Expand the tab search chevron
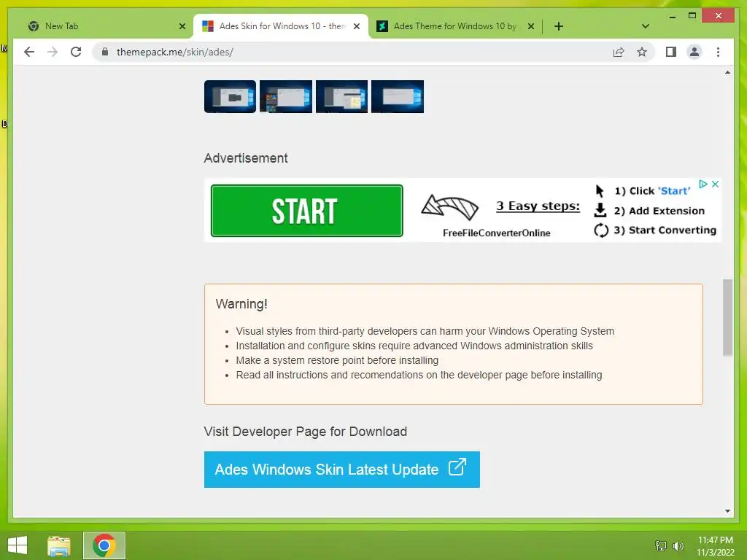This screenshot has width=747, height=560. [645, 26]
